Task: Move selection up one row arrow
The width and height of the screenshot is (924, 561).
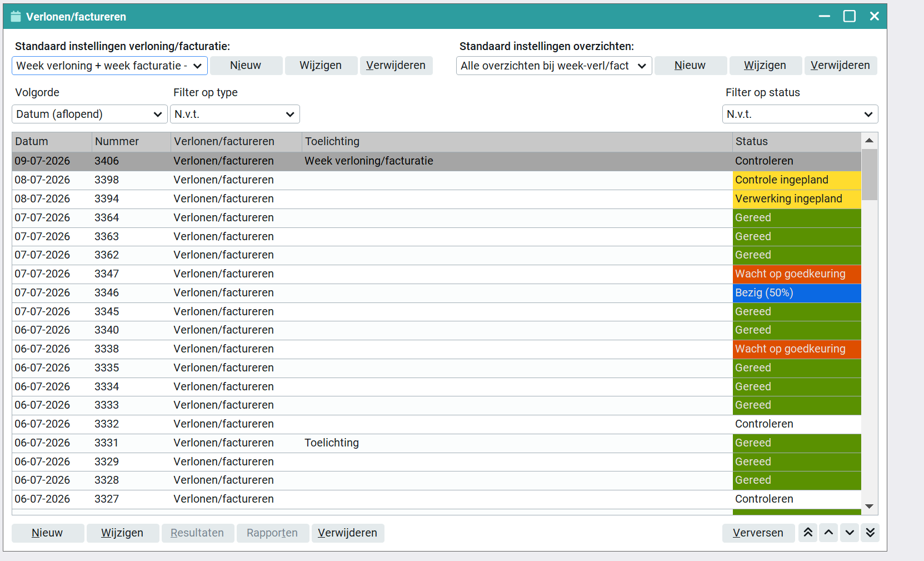Action: (828, 533)
